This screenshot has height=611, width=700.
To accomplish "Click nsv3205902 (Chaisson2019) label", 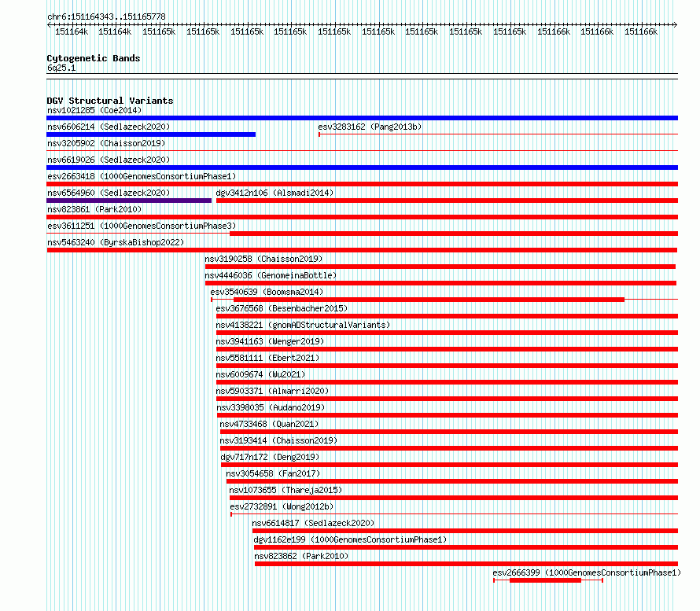I will pyautogui.click(x=106, y=143).
